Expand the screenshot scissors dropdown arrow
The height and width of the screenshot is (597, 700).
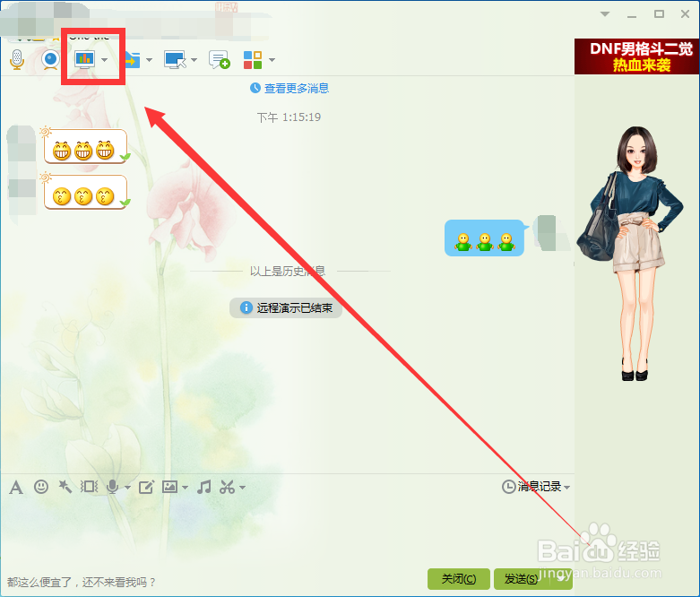(x=242, y=487)
